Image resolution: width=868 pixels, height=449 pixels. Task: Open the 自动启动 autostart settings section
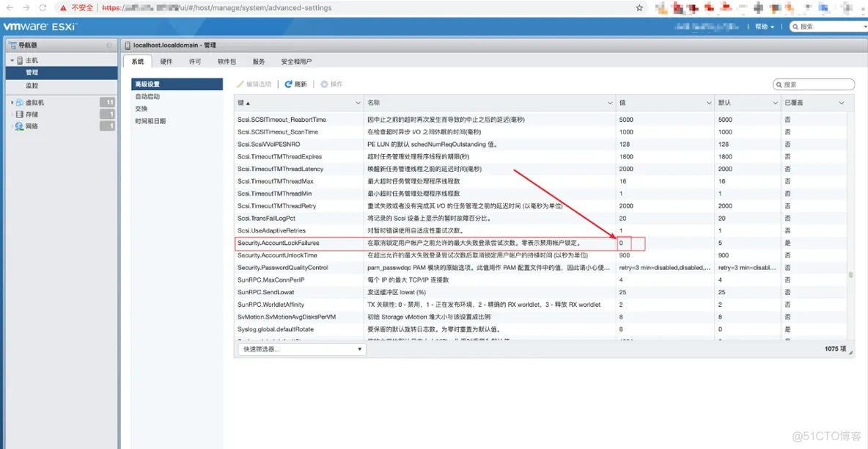pos(147,96)
